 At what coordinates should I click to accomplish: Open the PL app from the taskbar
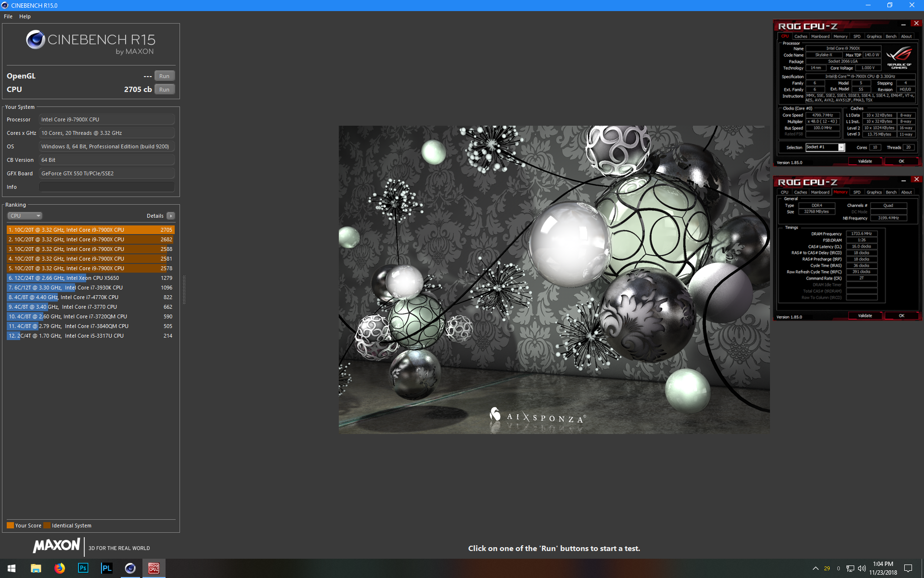pos(106,568)
